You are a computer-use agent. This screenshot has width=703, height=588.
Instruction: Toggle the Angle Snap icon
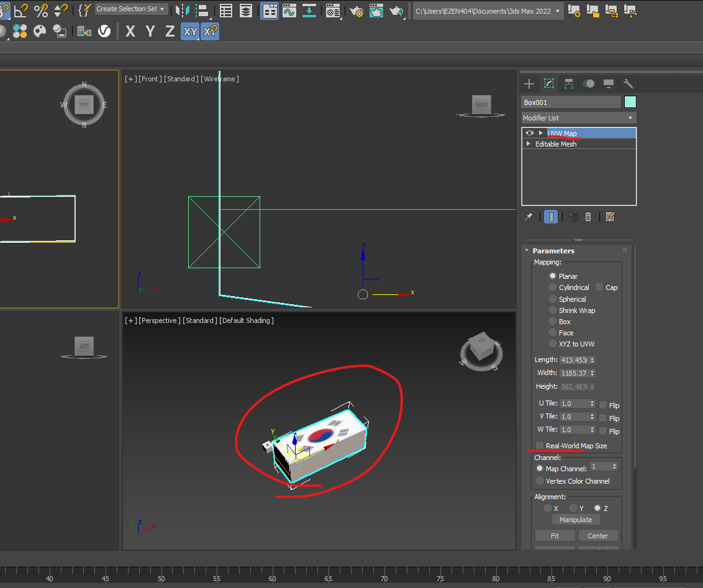point(20,10)
